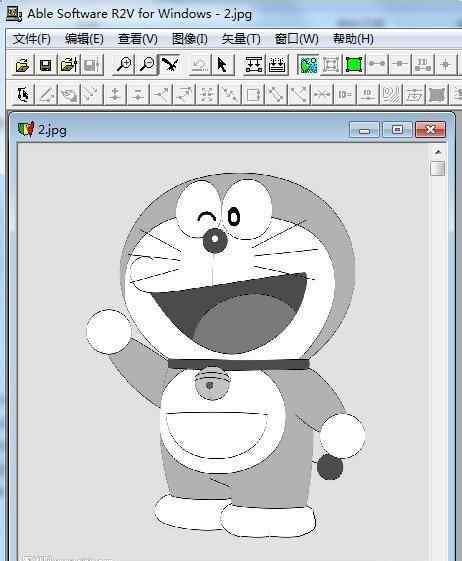The height and width of the screenshot is (561, 462).
Task: Toggle the green filled square icon
Action: [354, 65]
